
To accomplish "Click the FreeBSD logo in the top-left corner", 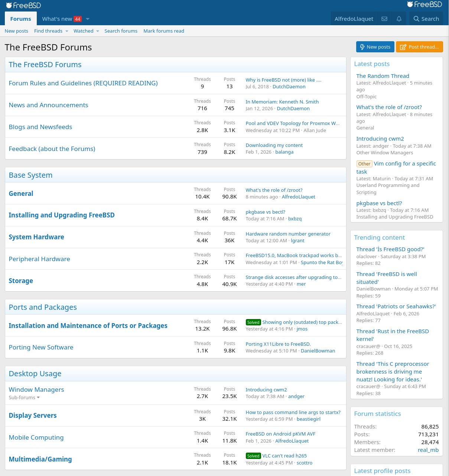I will (23, 5).
